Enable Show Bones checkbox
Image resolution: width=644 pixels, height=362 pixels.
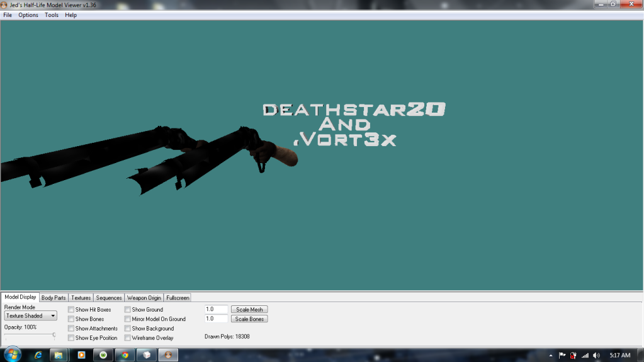(71, 319)
